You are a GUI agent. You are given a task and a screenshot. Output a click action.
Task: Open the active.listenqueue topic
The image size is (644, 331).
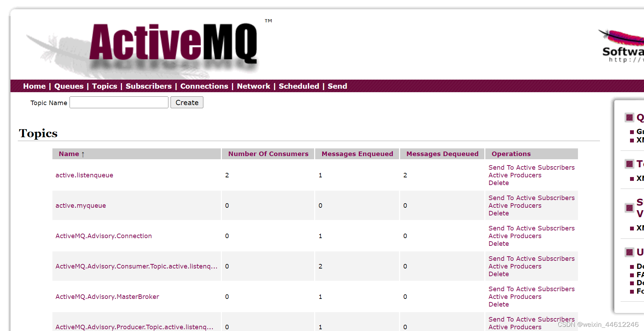point(84,175)
